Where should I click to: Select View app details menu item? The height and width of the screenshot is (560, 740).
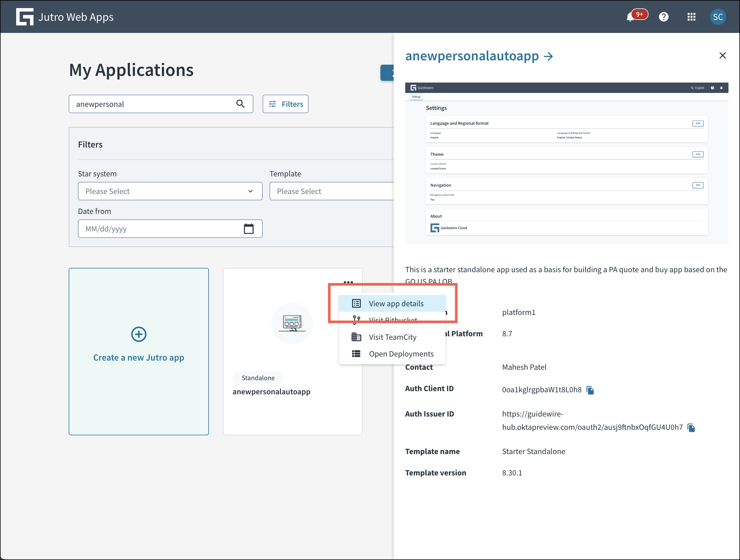tap(392, 303)
